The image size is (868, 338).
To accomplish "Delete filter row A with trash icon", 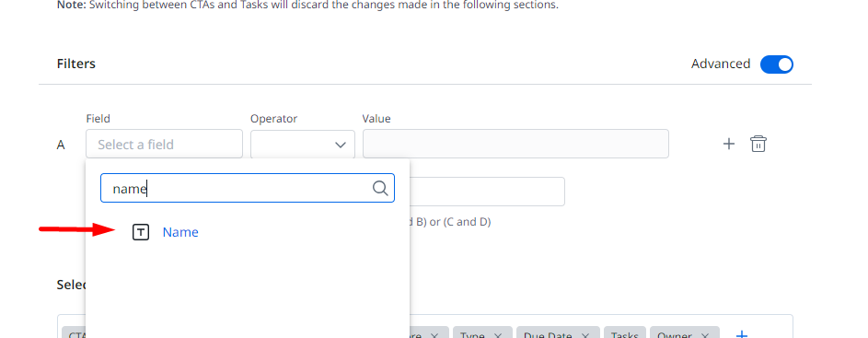I will point(758,144).
